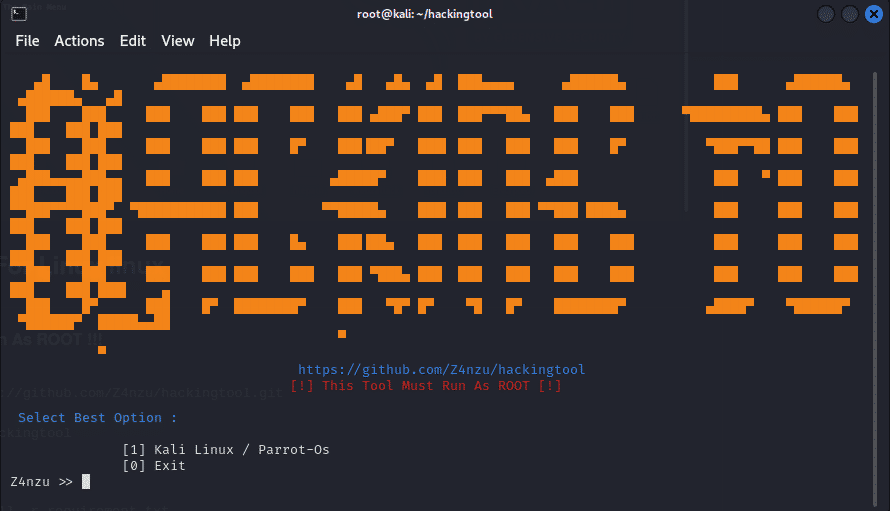This screenshot has width=890, height=511.
Task: Open the View menu
Action: click(x=178, y=41)
